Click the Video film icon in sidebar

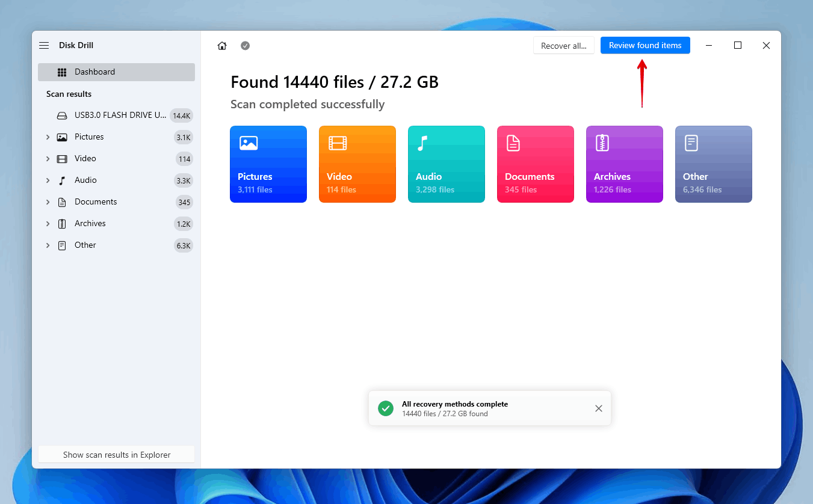[x=62, y=159]
